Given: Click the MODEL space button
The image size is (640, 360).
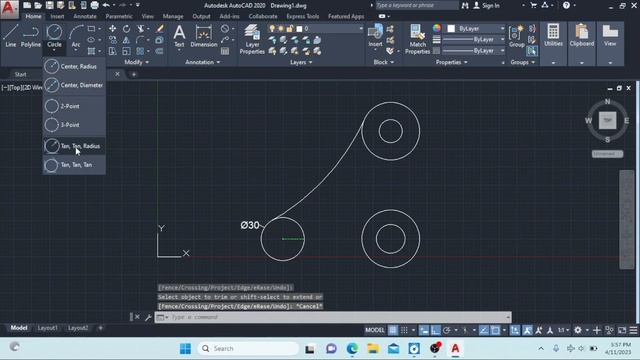Looking at the screenshot, I should point(375,330).
